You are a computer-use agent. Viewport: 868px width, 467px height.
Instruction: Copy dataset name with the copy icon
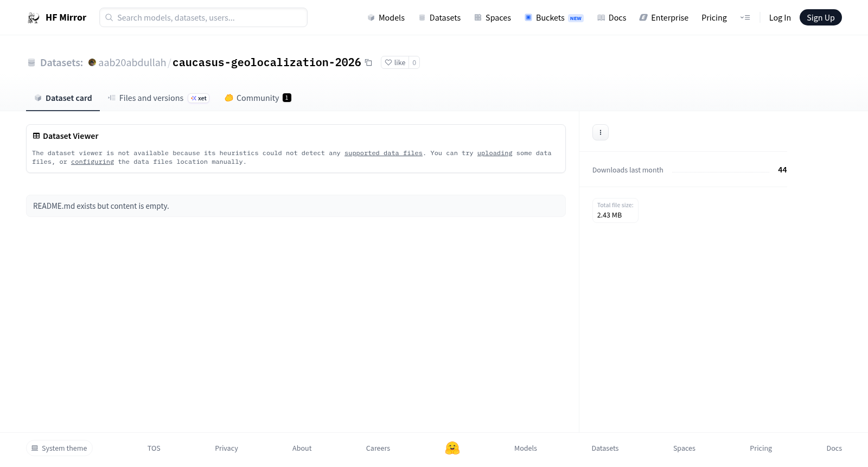tap(368, 62)
